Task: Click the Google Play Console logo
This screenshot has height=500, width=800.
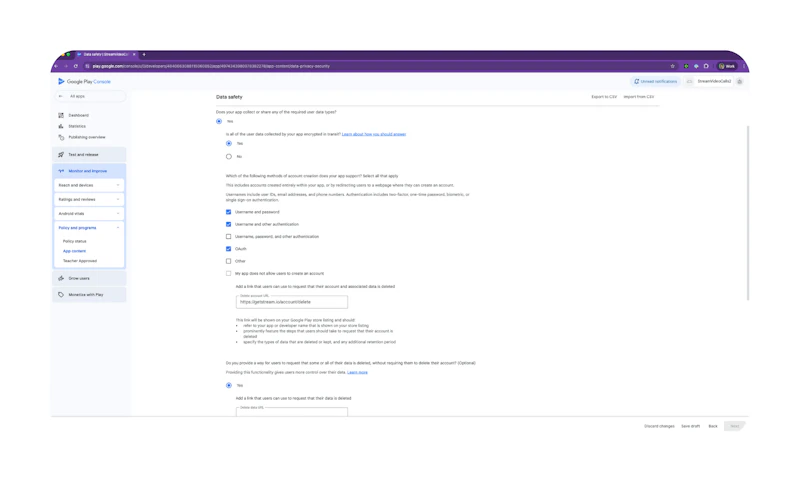Action: click(84, 82)
